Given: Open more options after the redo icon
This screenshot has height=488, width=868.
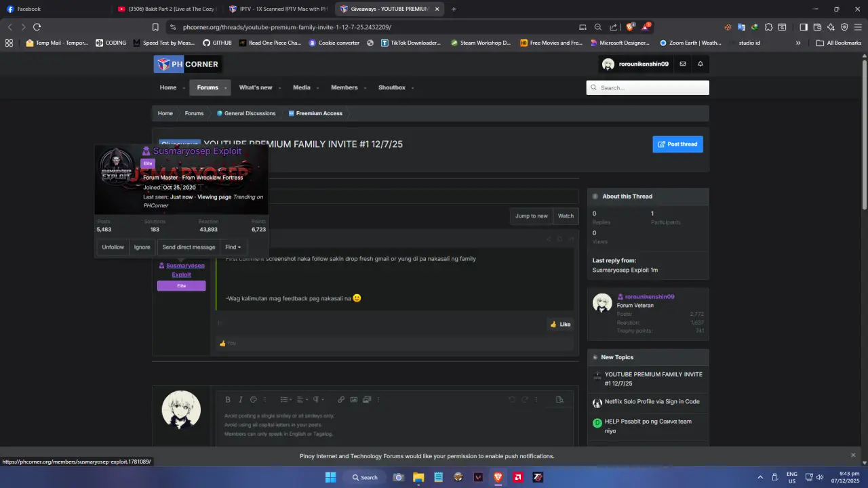Looking at the screenshot, I should 537,400.
